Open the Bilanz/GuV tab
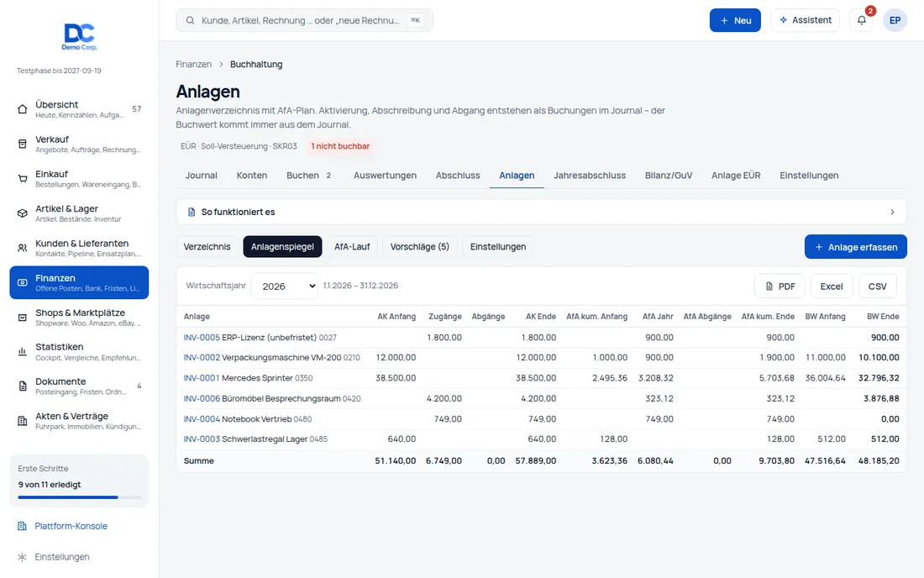924x578 pixels. click(669, 176)
